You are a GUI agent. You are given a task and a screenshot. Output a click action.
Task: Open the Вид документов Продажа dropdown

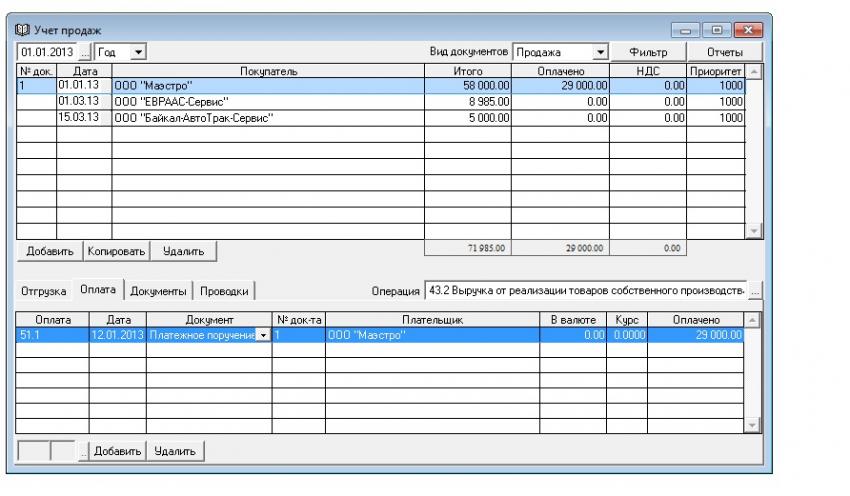coord(600,51)
